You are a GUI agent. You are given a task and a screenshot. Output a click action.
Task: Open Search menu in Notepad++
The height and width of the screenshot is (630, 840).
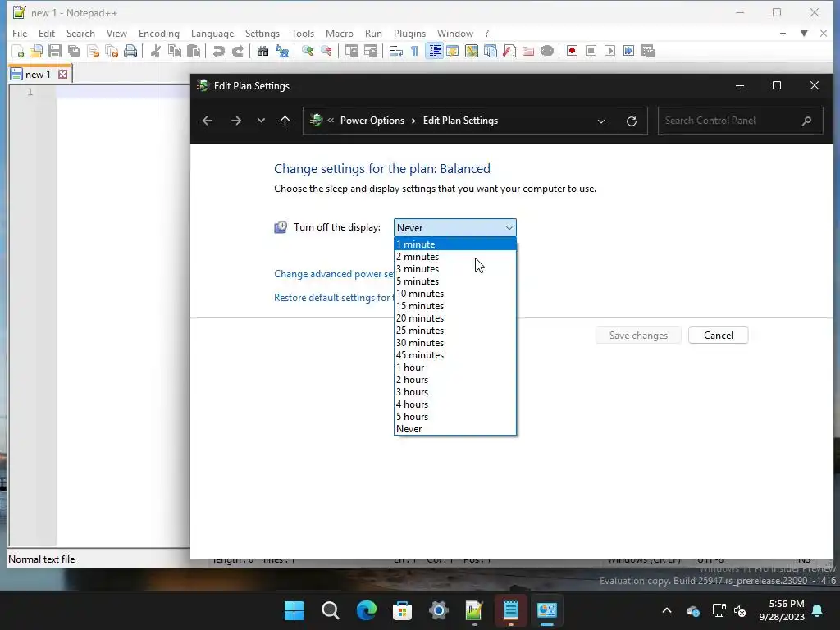80,33
